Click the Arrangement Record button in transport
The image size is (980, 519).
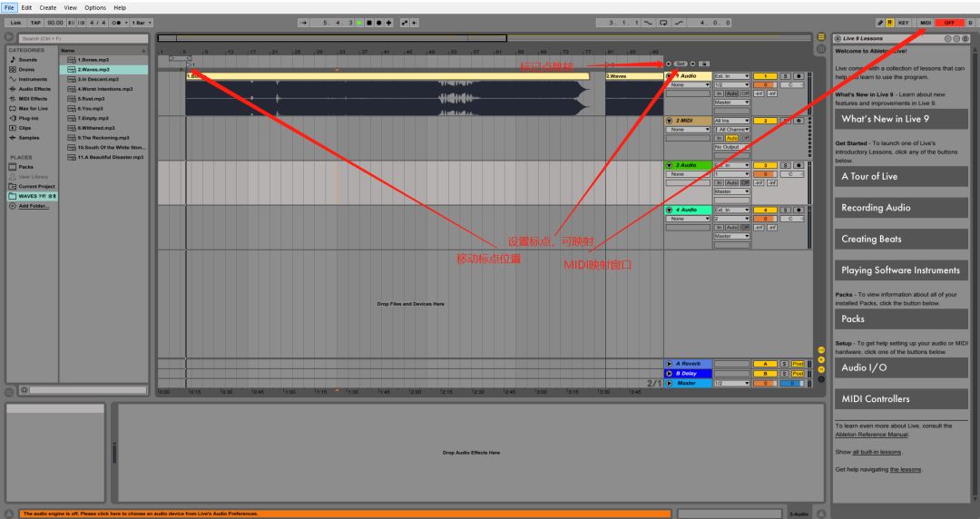pos(378,23)
